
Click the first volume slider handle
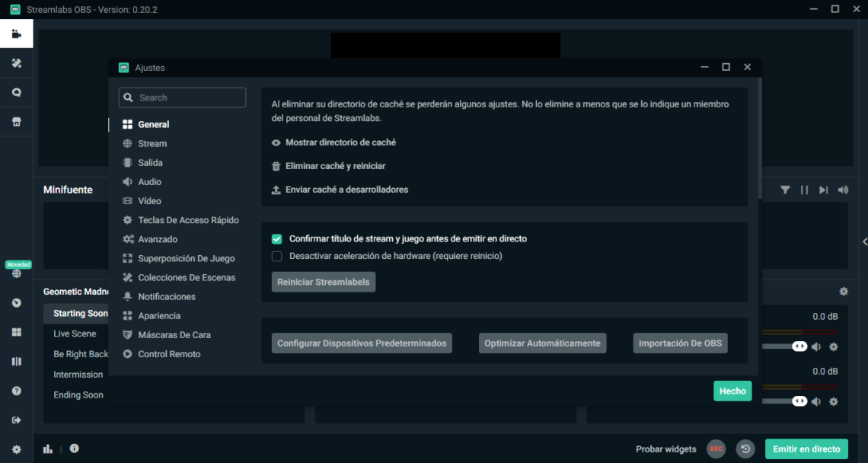(799, 346)
